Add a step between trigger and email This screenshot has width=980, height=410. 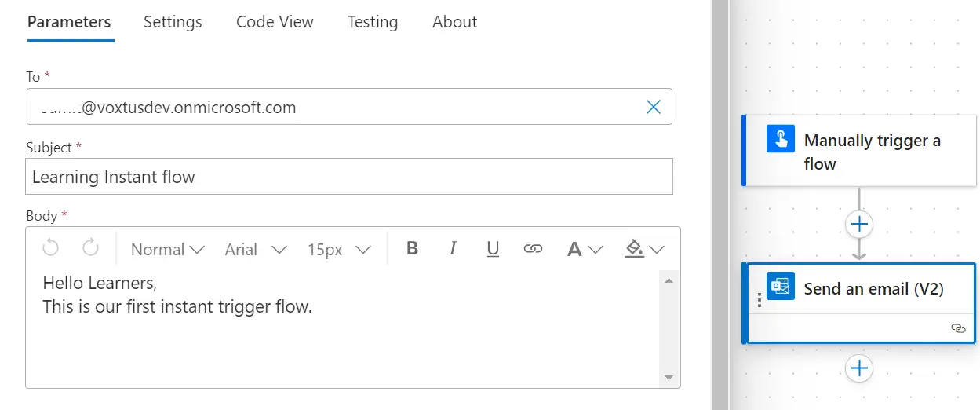(x=859, y=225)
